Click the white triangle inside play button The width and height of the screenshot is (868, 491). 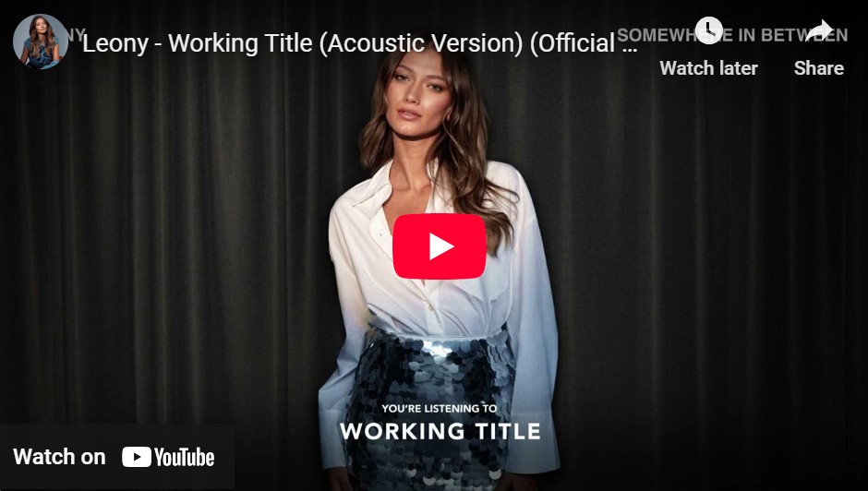[x=441, y=246]
